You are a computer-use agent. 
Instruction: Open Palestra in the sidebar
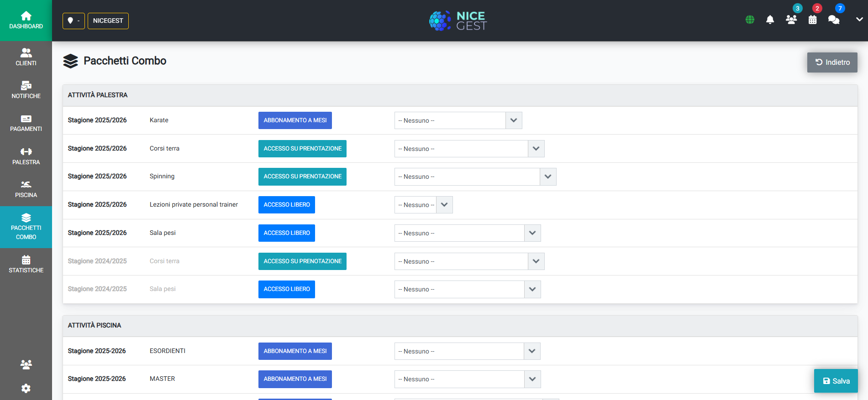[26, 156]
